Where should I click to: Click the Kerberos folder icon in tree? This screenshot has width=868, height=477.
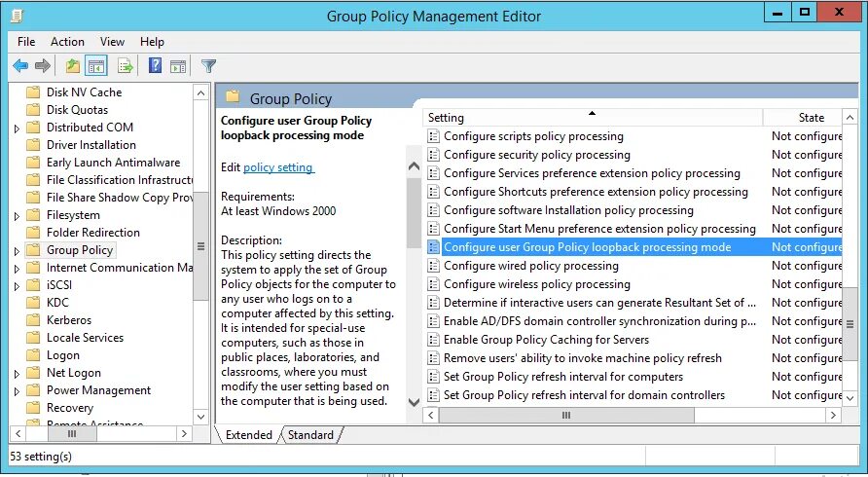coord(34,320)
